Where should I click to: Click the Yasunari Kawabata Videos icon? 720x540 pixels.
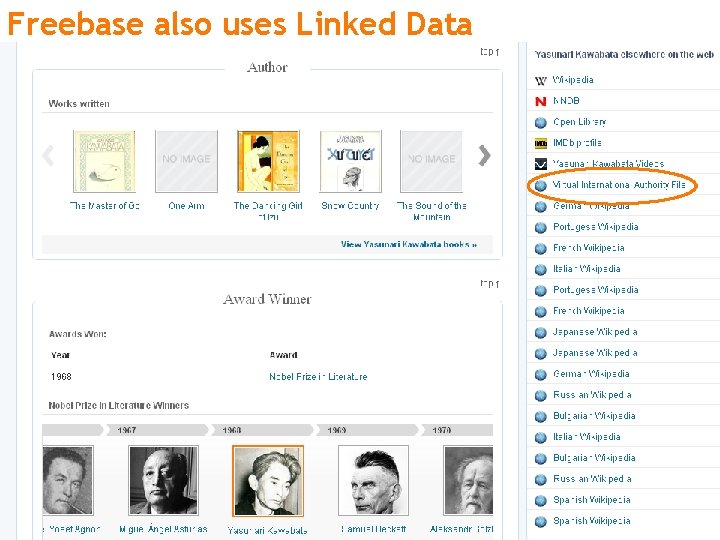(541, 164)
